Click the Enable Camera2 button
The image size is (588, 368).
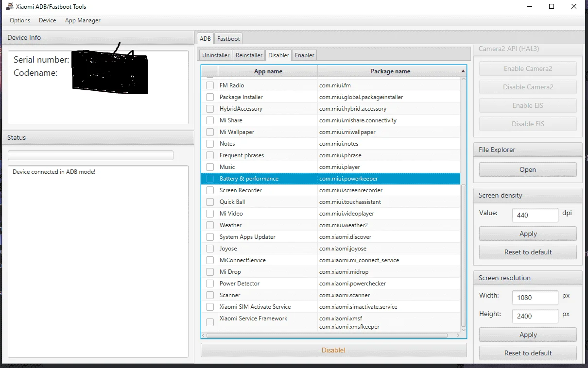click(x=528, y=68)
